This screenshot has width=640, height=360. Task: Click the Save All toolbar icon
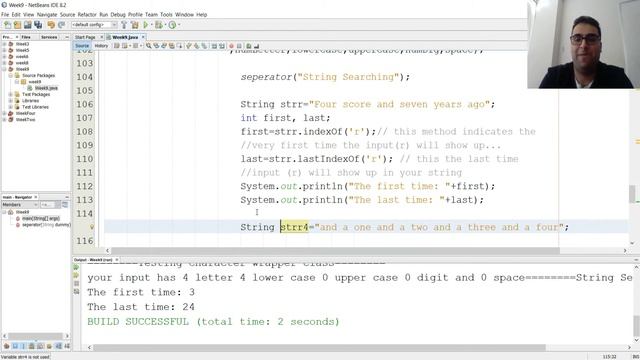coord(38,25)
